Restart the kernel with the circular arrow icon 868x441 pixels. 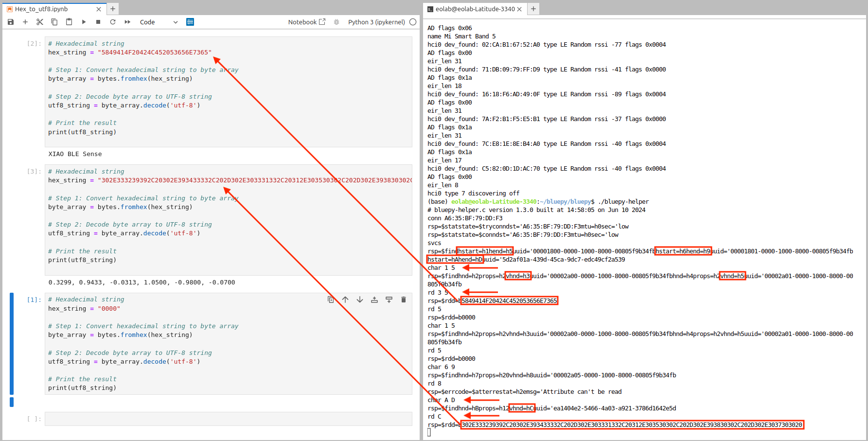113,22
